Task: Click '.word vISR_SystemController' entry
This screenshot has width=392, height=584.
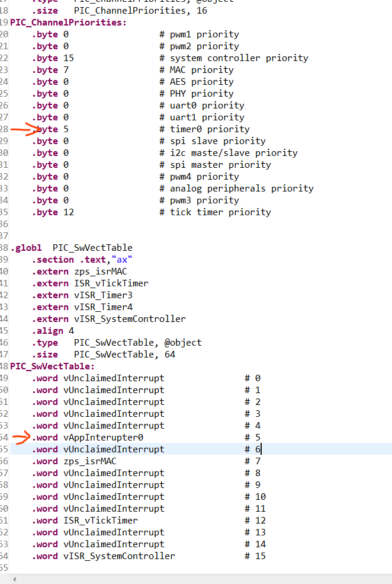Action: pos(103,557)
